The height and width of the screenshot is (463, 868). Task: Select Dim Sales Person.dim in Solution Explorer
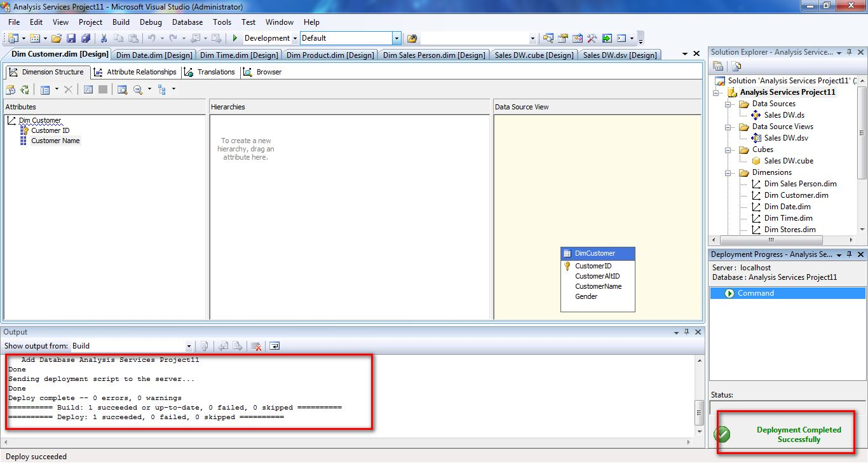(x=800, y=184)
